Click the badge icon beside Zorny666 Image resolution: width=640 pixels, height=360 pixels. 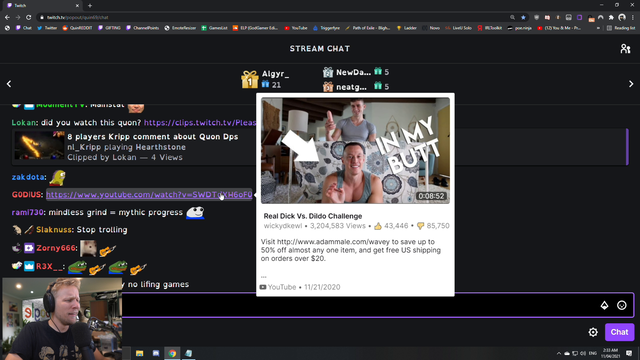pos(29,248)
